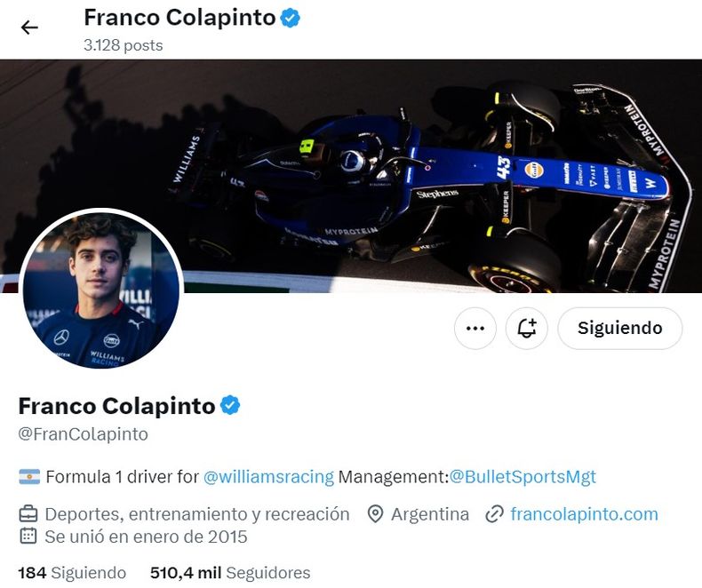The image size is (702, 588).
Task: Click the chain link icon
Action: (495, 514)
